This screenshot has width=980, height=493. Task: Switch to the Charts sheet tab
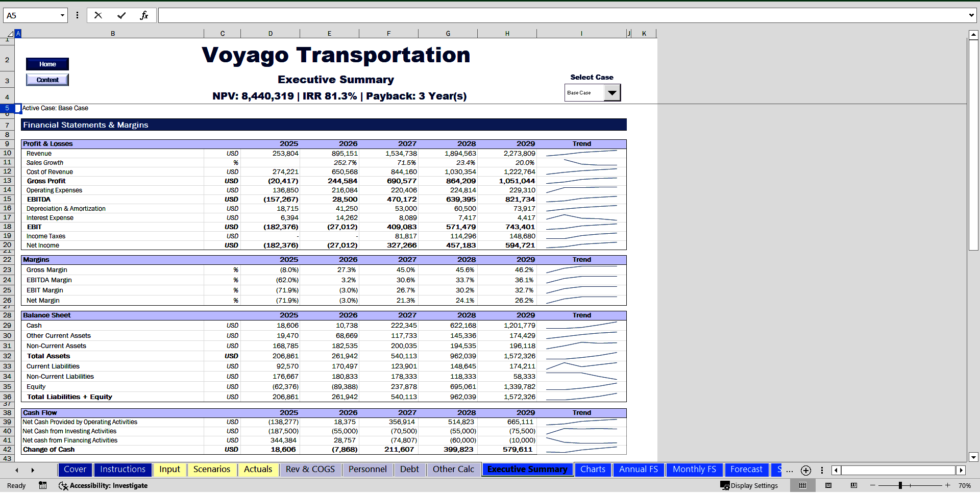(593, 469)
